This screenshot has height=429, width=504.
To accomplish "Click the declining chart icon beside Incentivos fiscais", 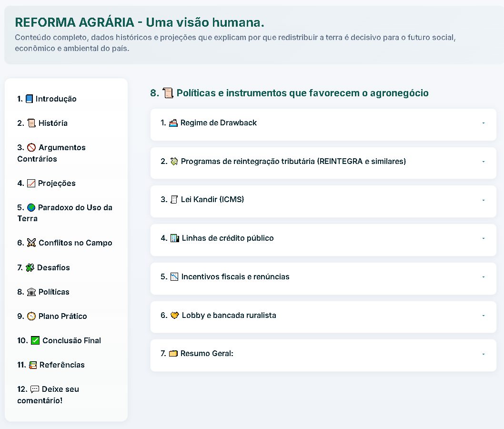I will (174, 277).
